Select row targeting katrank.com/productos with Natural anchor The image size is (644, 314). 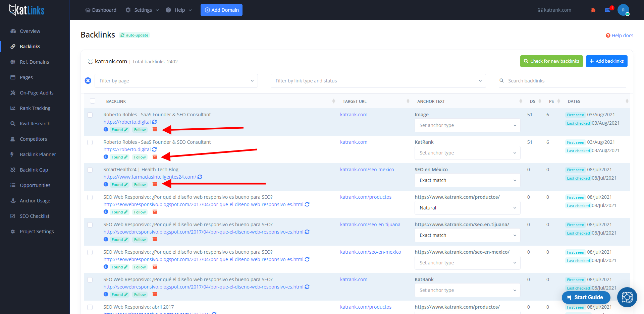tap(90, 197)
